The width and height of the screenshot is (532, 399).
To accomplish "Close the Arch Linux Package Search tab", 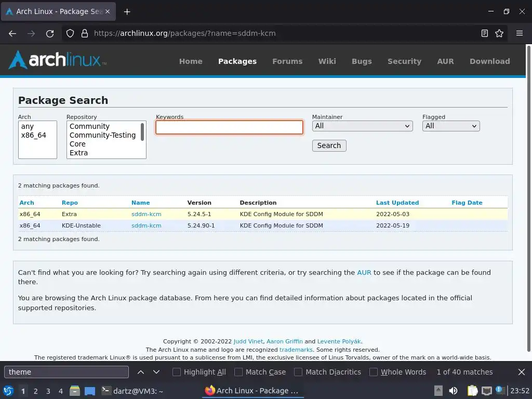I will point(108,11).
